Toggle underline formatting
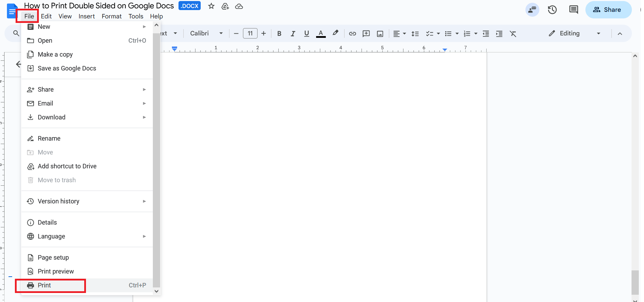The image size is (644, 302). (x=306, y=33)
